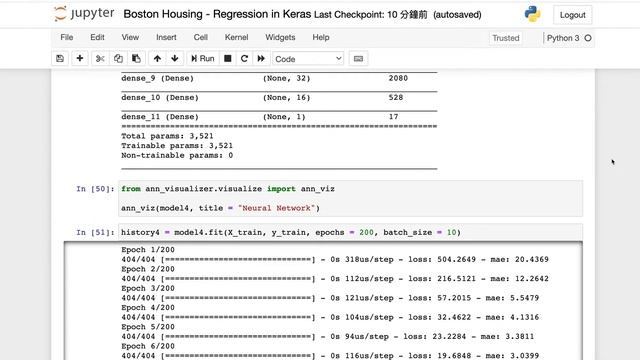Open the File menu
Screen dimensions: 640x360
coord(67,37)
